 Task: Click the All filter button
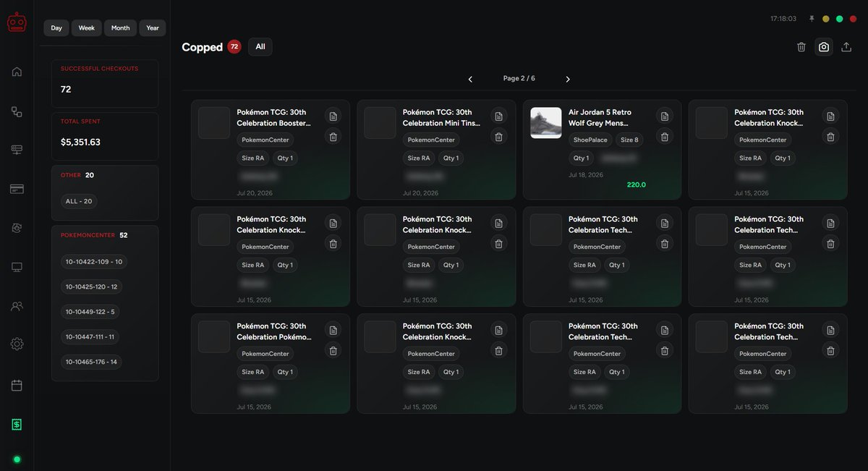tap(260, 47)
